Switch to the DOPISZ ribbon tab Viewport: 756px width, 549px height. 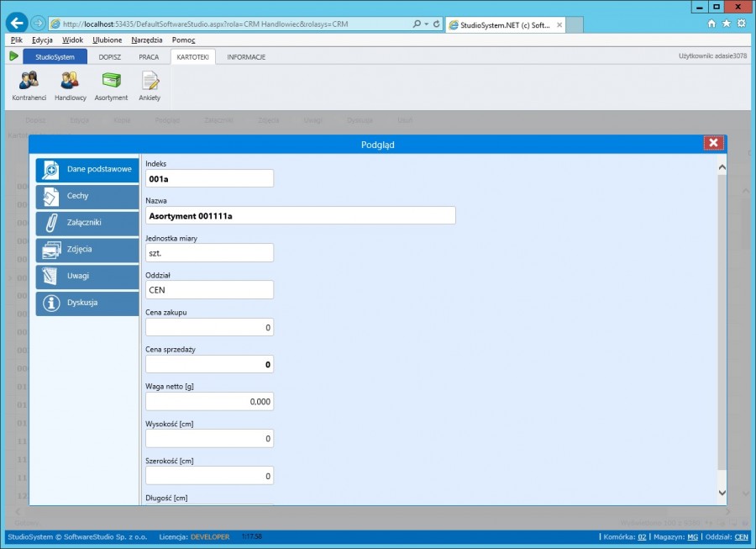click(x=110, y=57)
